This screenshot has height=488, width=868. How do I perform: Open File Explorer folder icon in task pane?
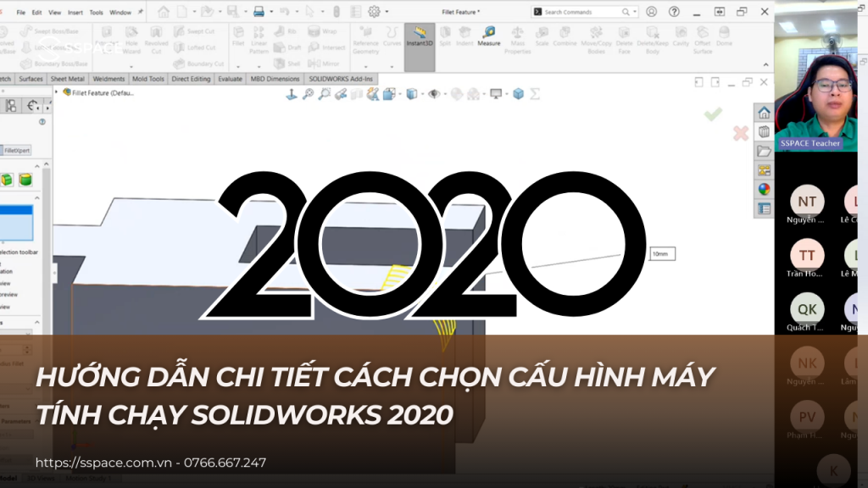(x=764, y=151)
